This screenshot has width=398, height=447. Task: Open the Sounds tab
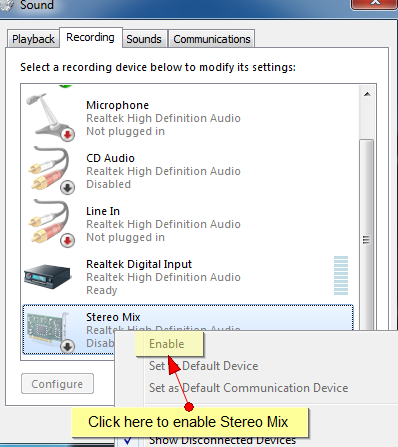coord(144,39)
